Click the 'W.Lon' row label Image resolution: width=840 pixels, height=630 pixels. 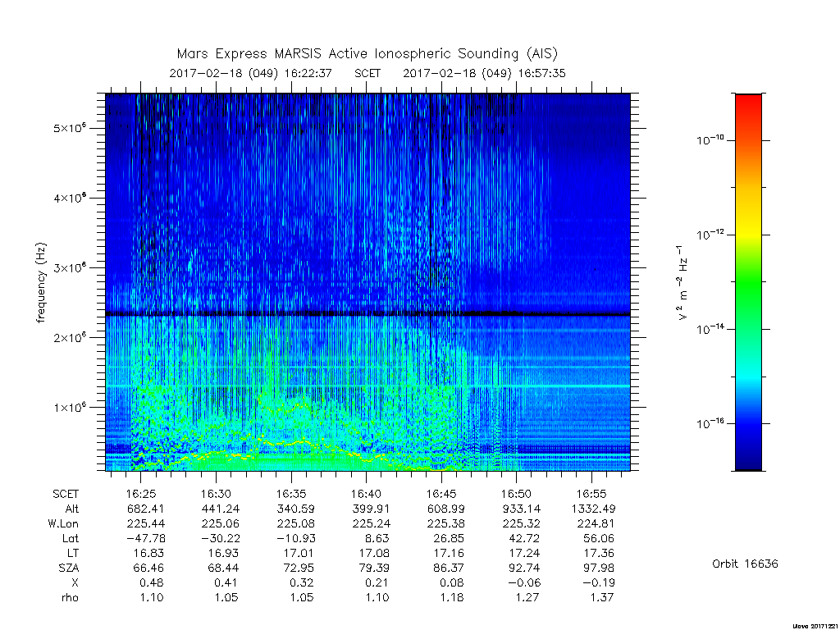[x=62, y=523]
